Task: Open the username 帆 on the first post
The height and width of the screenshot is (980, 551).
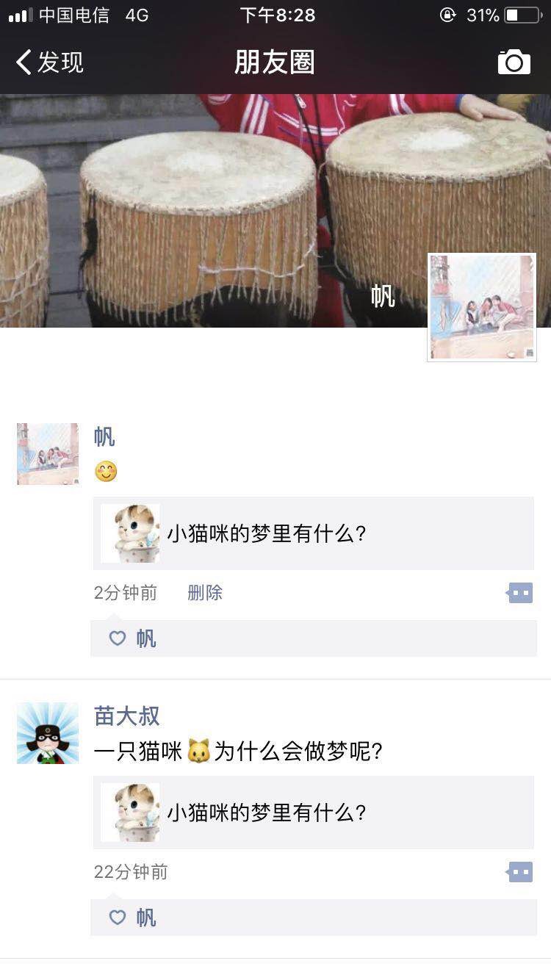Action: point(104,436)
